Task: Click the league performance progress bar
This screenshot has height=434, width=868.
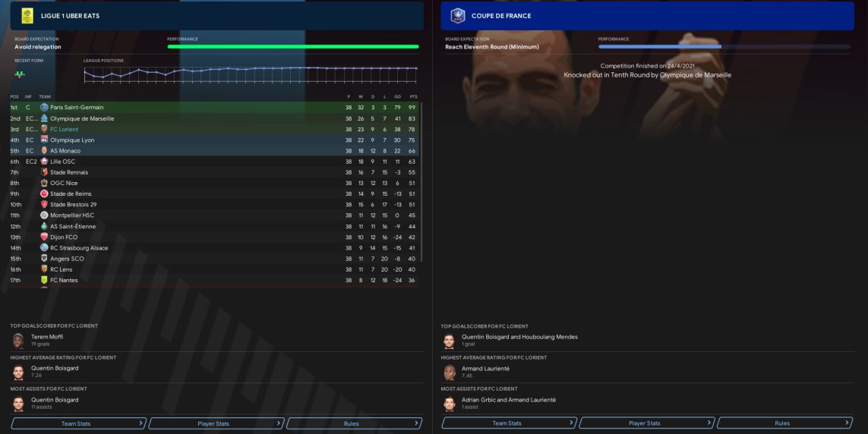Action: click(x=293, y=47)
